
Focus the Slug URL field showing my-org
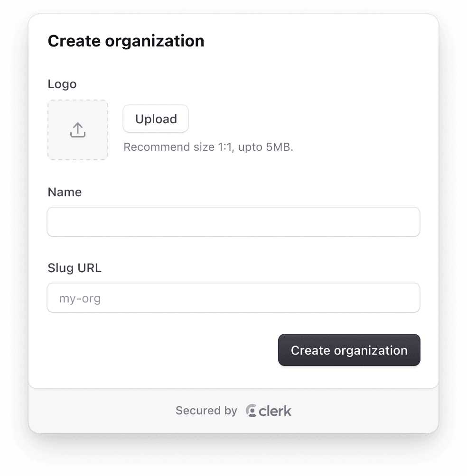[x=233, y=298]
